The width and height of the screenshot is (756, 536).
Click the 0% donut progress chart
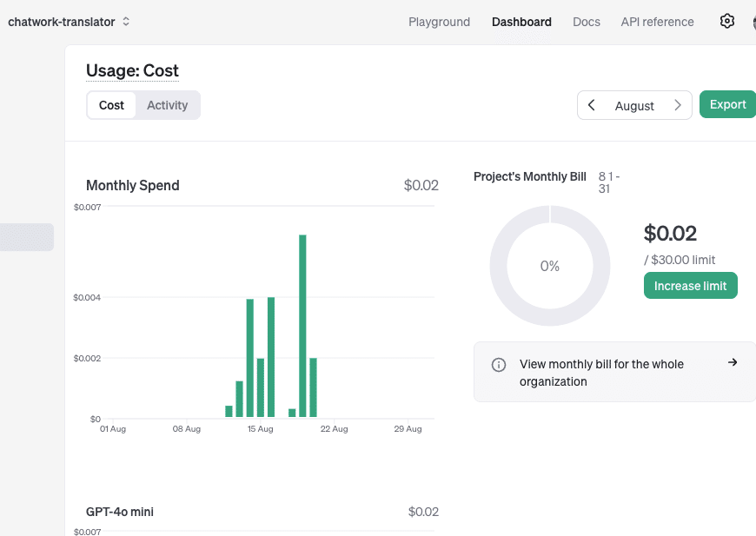pyautogui.click(x=549, y=266)
